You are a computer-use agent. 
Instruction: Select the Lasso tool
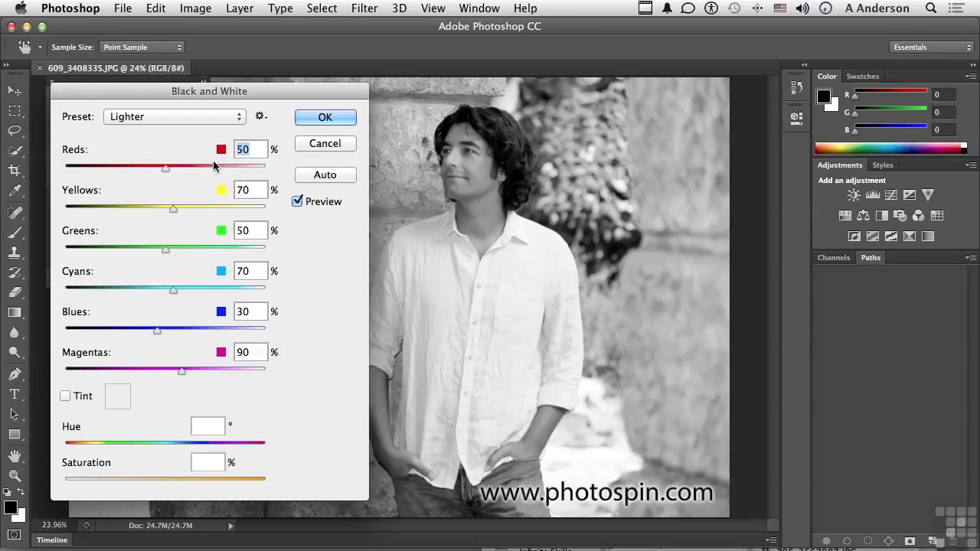(15, 130)
